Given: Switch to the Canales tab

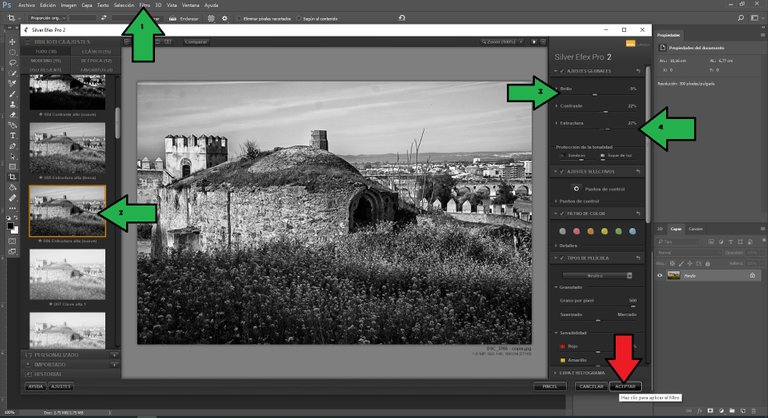Looking at the screenshot, I should [x=696, y=229].
